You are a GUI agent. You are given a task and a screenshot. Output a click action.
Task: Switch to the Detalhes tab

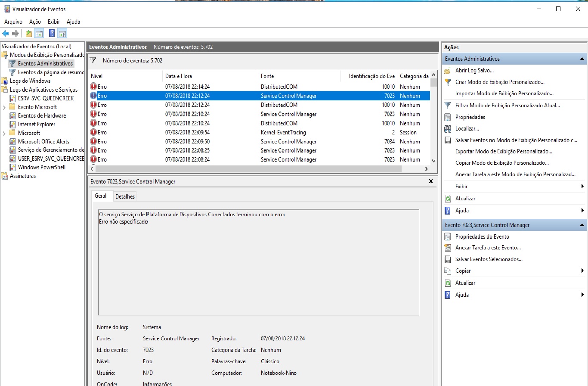[x=125, y=196]
